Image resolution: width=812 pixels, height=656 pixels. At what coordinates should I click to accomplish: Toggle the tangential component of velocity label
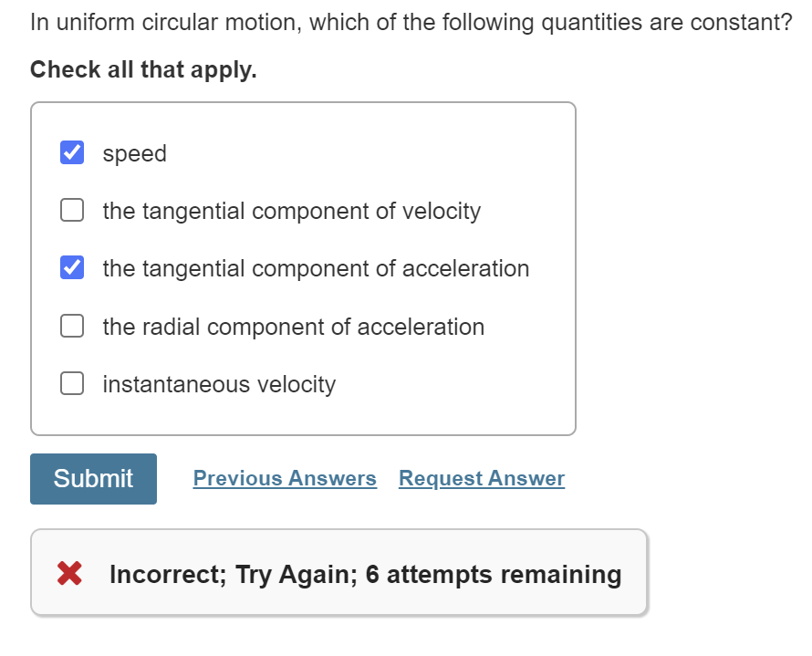point(292,210)
